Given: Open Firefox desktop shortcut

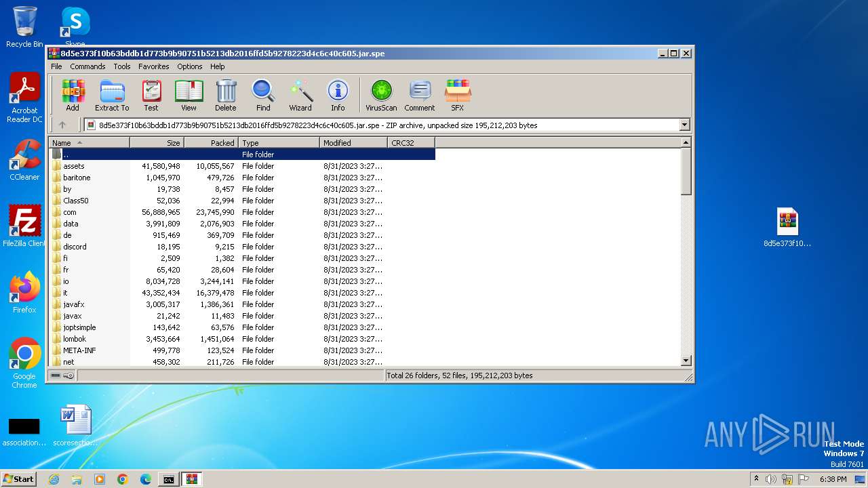Looking at the screenshot, I should pos(24,293).
